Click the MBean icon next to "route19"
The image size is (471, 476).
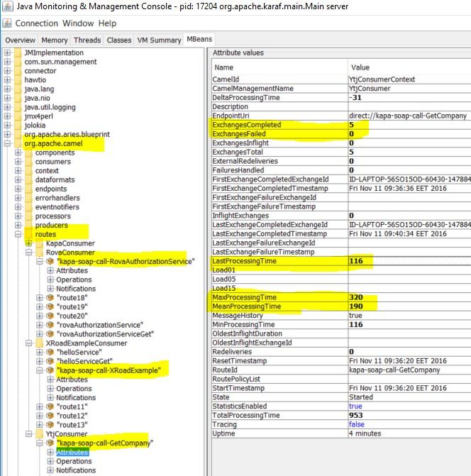tap(50, 306)
